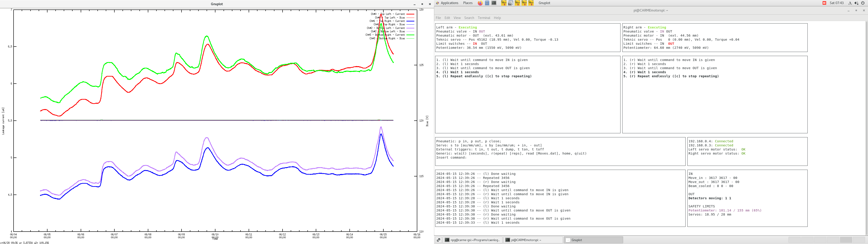Open the network status indicator
868x244 pixels.
click(850, 3)
